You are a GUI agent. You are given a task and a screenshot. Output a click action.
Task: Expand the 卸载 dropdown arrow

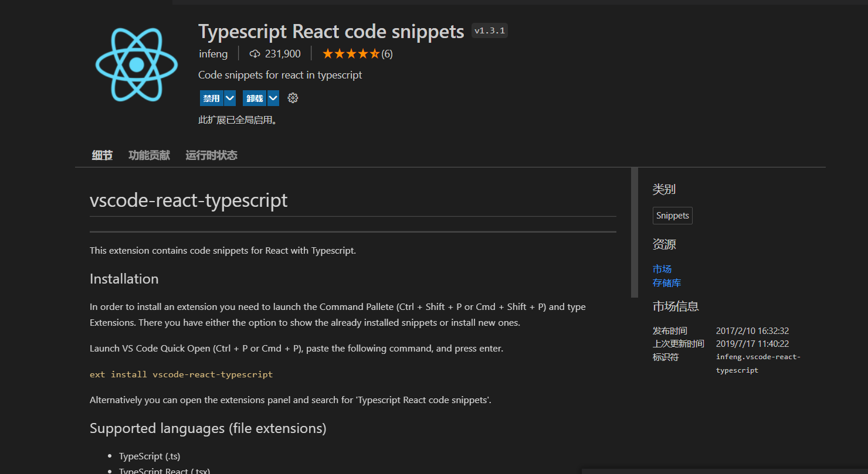click(x=273, y=98)
